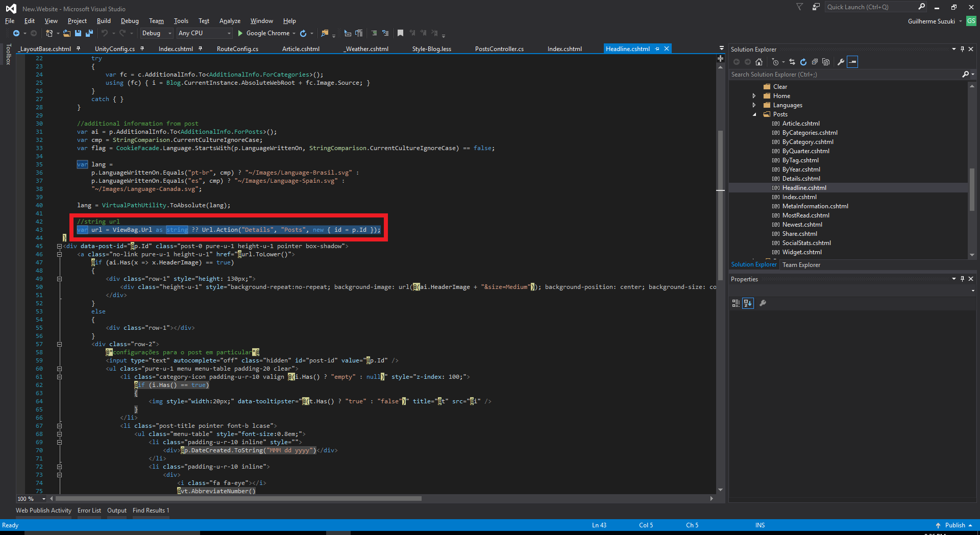Toggle Preview Selected Items in Solution Explorer
This screenshot has height=535, width=980.
[852, 62]
